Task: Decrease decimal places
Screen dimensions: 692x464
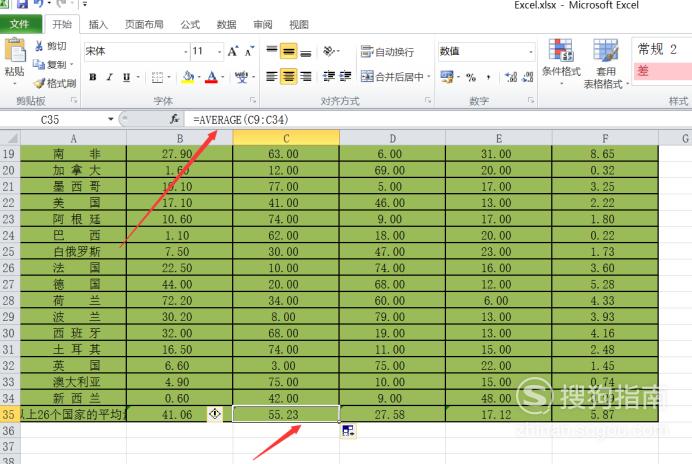Action: [x=527, y=77]
